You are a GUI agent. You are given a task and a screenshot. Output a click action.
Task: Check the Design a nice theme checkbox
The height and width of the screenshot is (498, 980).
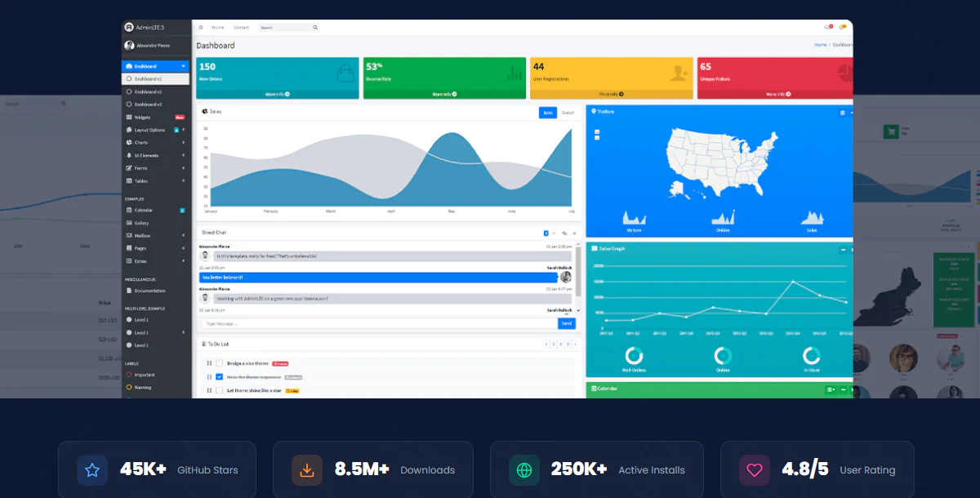(x=219, y=363)
